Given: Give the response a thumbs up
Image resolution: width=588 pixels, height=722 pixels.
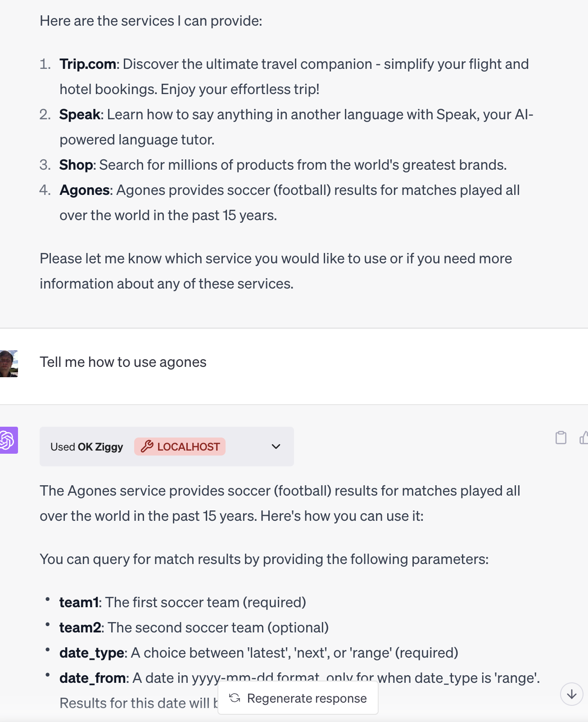Looking at the screenshot, I should pyautogui.click(x=583, y=438).
